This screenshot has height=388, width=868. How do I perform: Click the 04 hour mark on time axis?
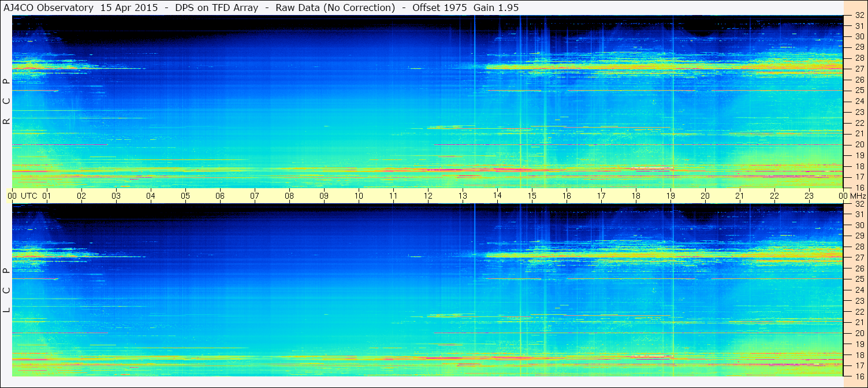[151, 196]
